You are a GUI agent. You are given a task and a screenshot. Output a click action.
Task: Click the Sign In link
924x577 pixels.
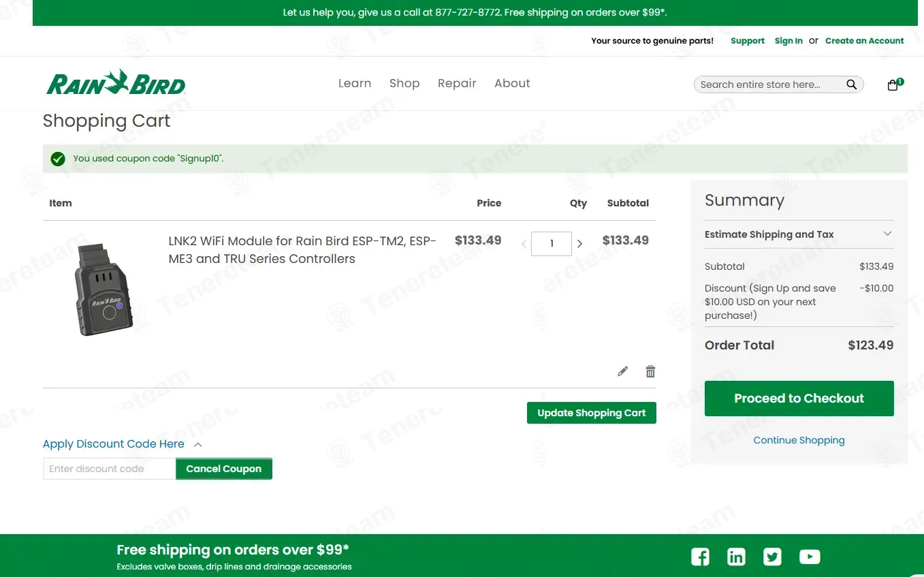(788, 41)
